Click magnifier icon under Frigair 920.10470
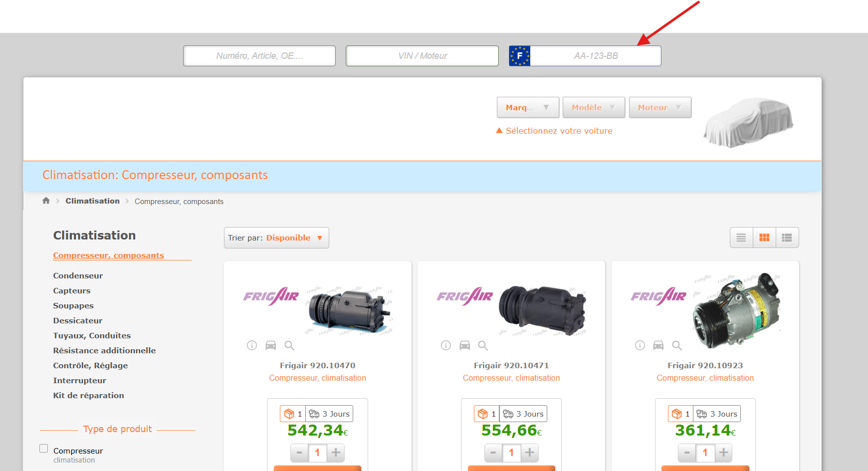 click(289, 345)
